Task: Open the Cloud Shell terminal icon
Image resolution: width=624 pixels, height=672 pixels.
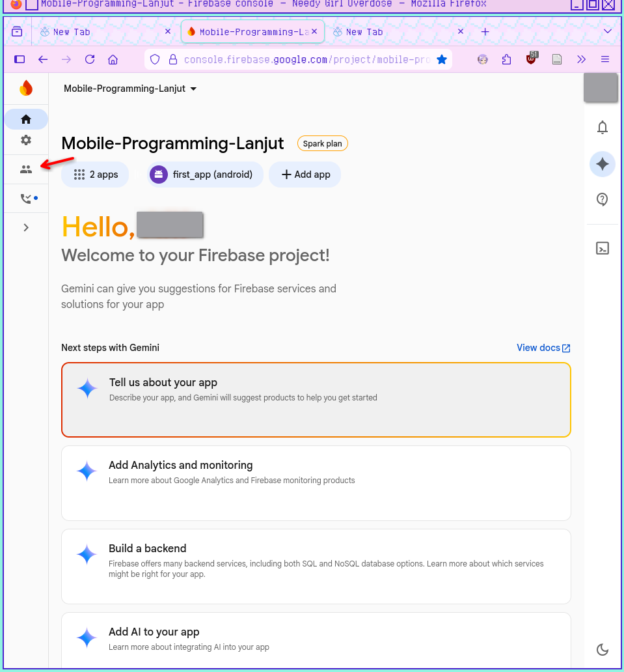Action: pos(603,248)
